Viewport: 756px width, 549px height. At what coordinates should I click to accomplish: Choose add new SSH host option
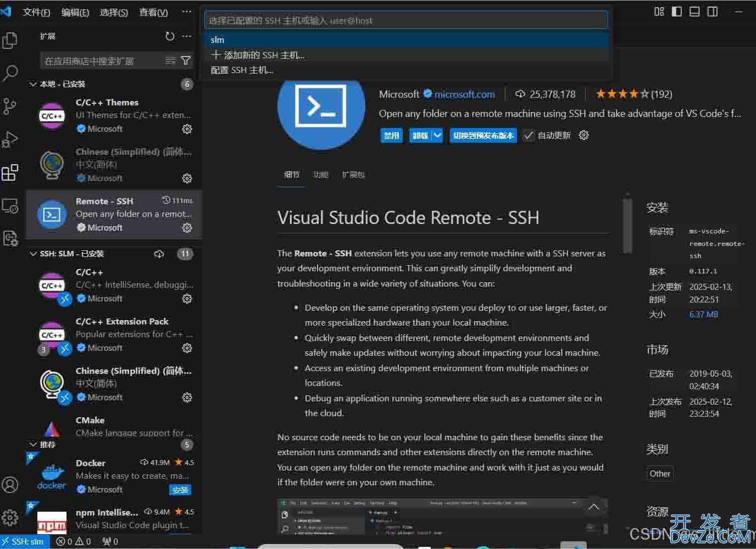(407, 55)
